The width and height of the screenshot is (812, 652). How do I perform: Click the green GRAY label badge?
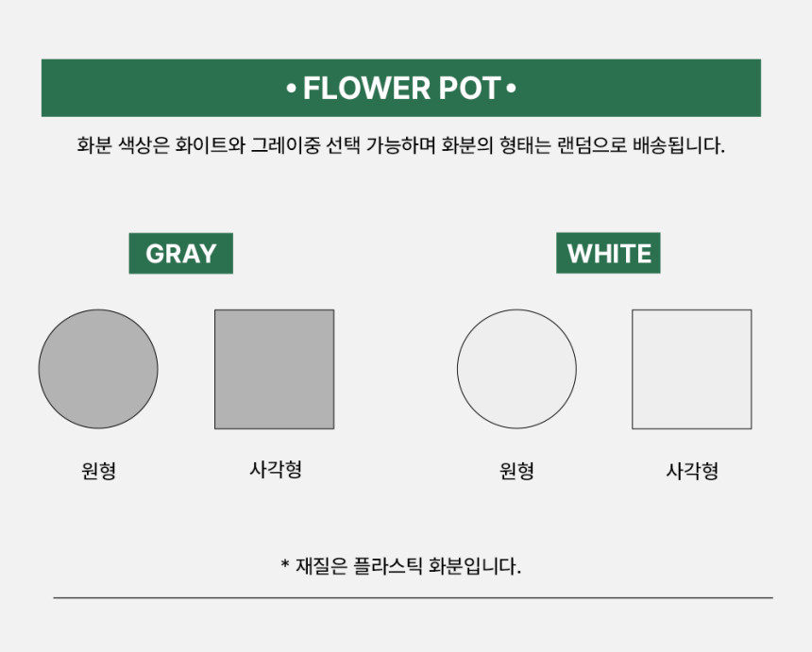(x=180, y=253)
